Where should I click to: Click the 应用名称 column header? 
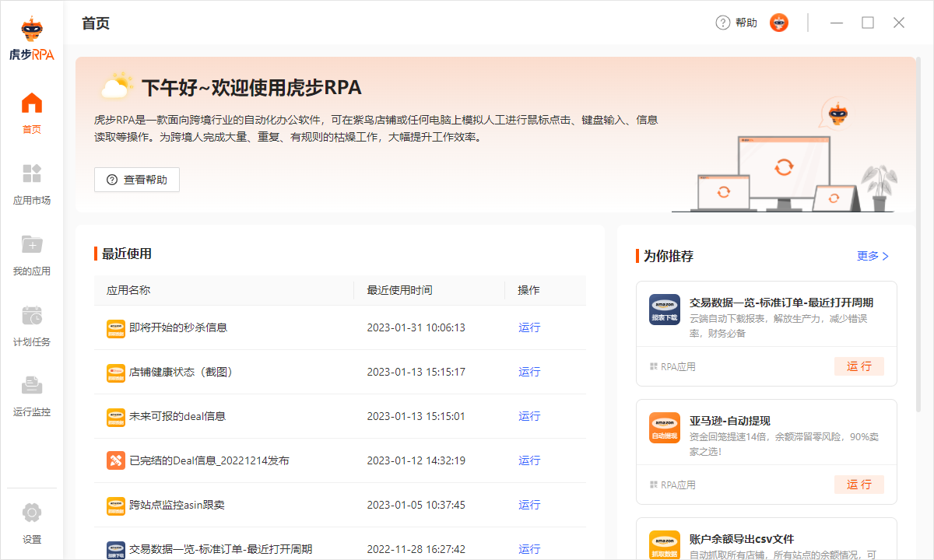pyautogui.click(x=128, y=290)
